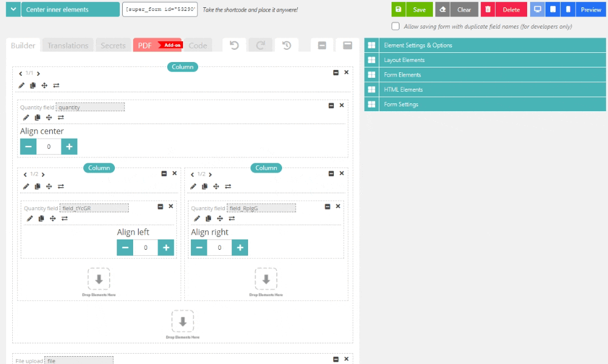
Task: Decrease the 1/1 column size
Action: 21,74
